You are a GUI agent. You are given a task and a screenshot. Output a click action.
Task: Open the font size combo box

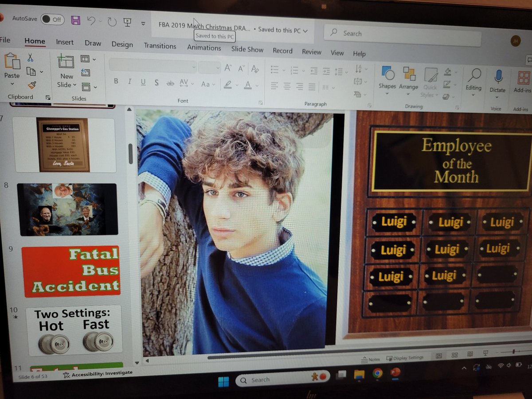(209, 67)
